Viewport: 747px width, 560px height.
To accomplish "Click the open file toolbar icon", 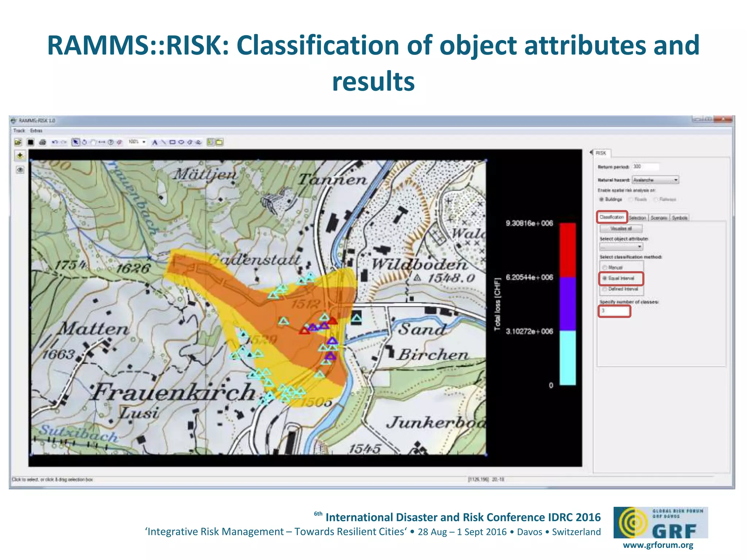I will (18, 142).
